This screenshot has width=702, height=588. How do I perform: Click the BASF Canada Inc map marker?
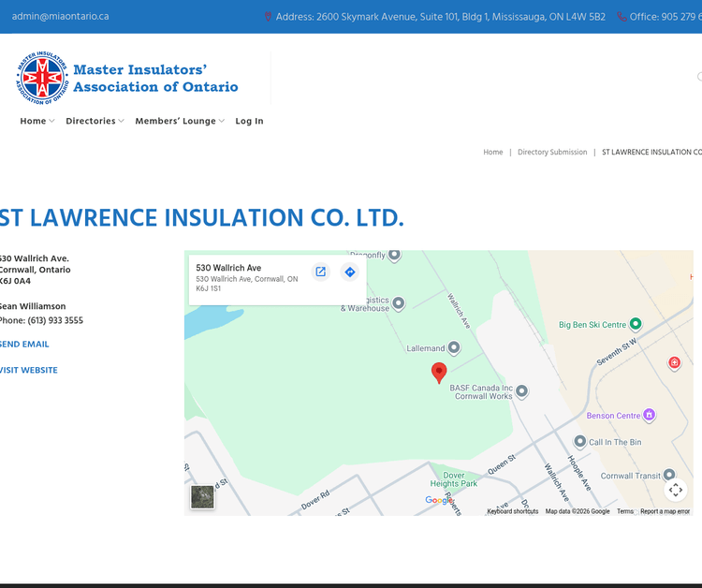tap(521, 391)
